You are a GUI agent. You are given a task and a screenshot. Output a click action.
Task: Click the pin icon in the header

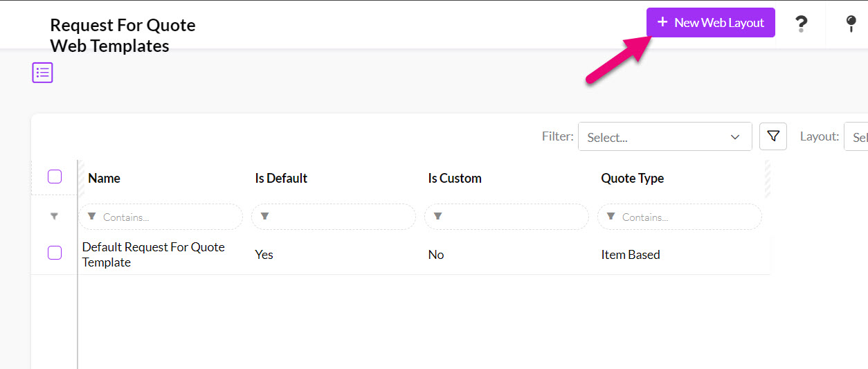pyautogui.click(x=851, y=24)
